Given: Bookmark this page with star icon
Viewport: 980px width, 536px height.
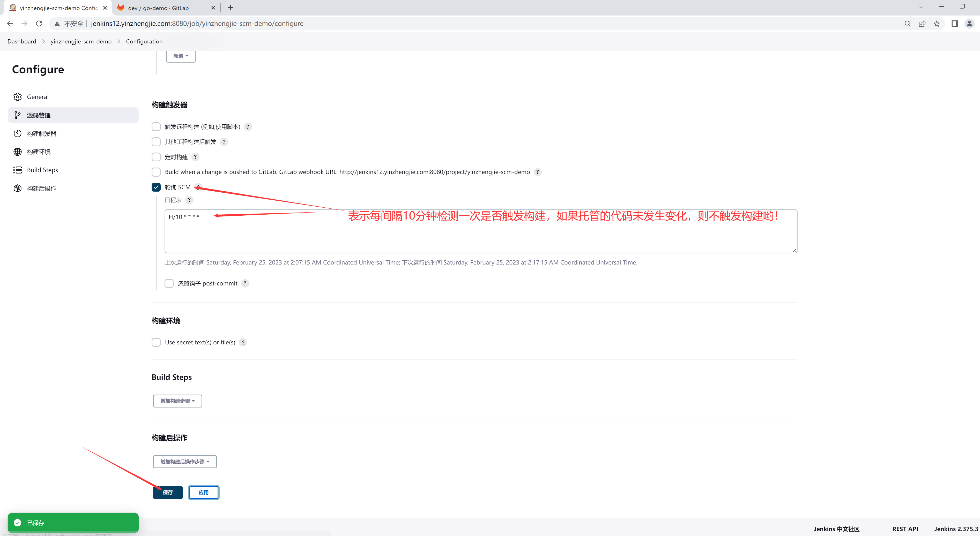Looking at the screenshot, I should [937, 24].
